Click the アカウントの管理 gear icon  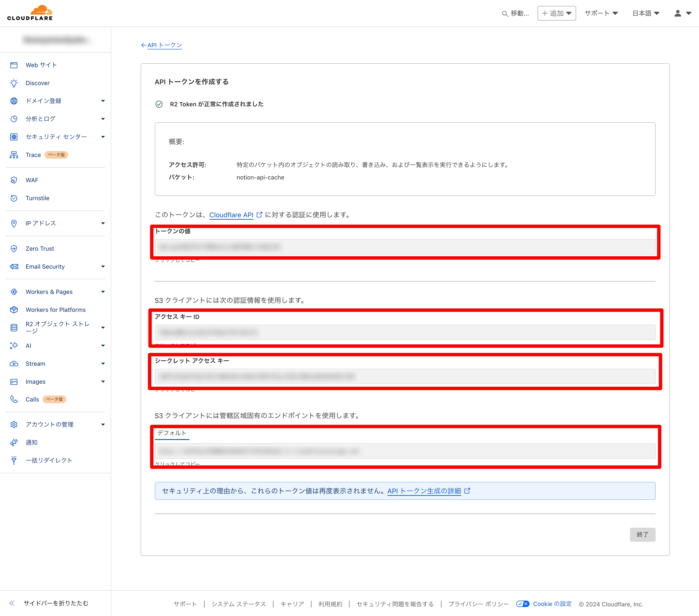(14, 425)
